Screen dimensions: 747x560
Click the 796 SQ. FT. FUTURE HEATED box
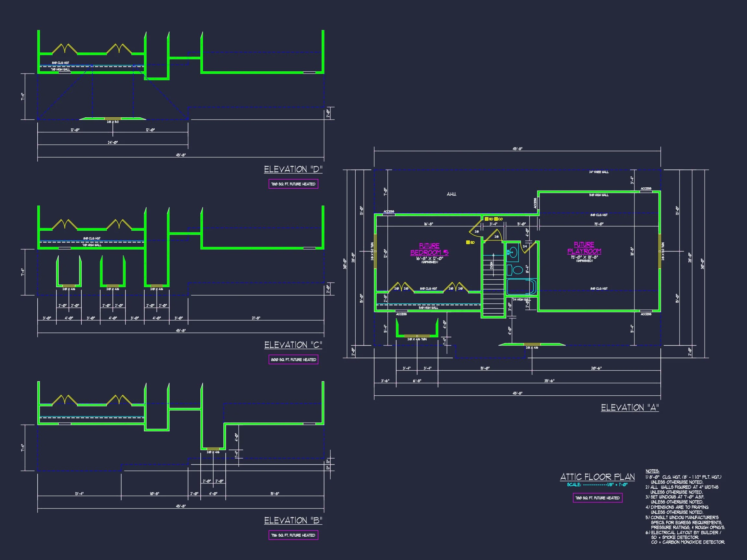(x=293, y=535)
